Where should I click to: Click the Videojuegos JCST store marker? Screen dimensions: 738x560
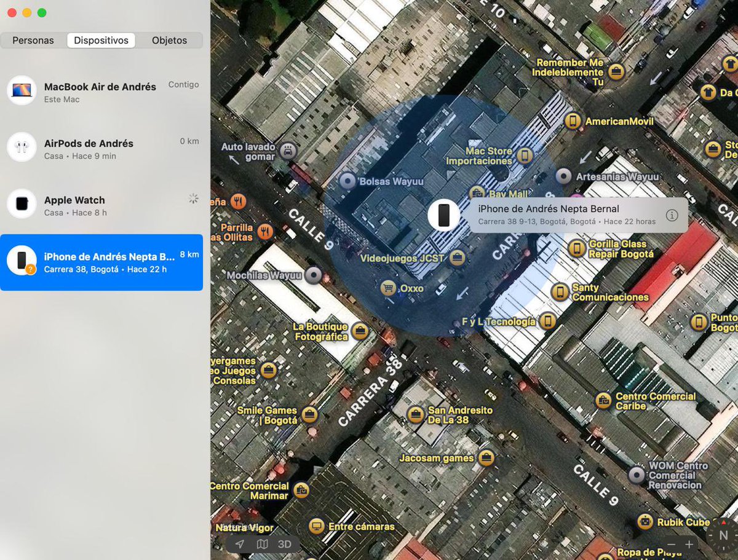click(456, 258)
